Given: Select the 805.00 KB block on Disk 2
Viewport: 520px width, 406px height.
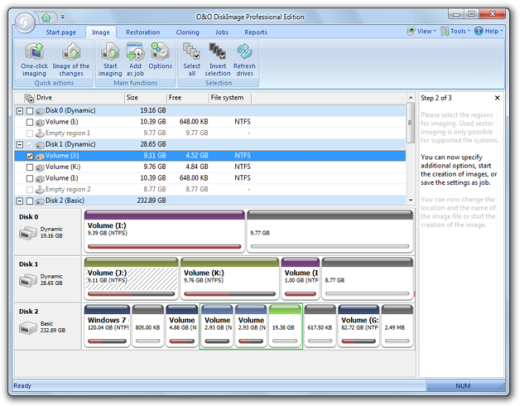Looking at the screenshot, I should (x=148, y=326).
